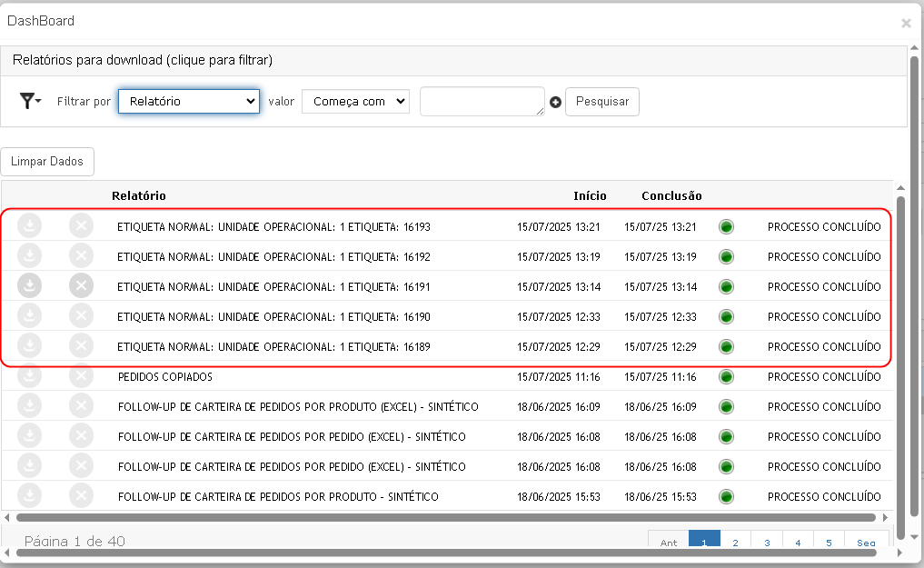Click the Página 1 de 40 label
The image size is (924, 568).
click(75, 541)
